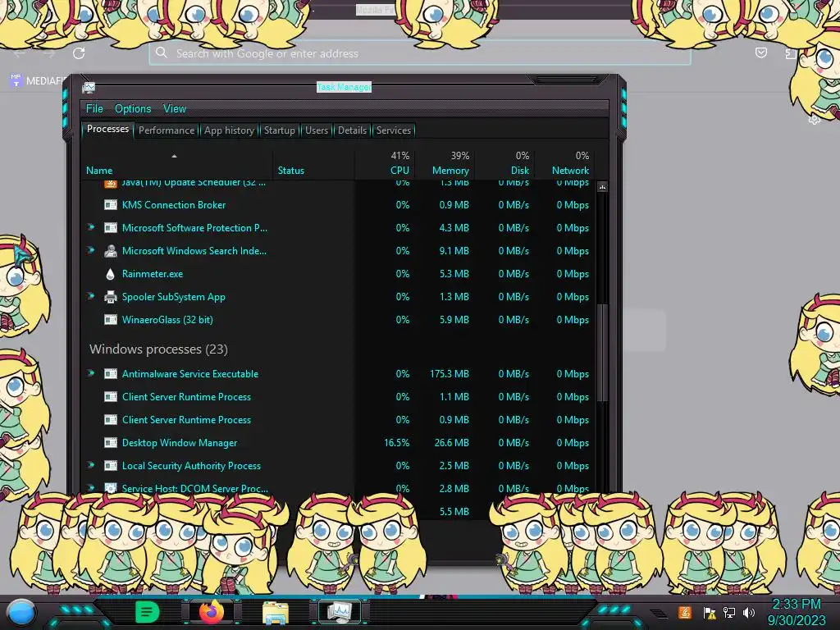Click the 16.5% CPU value
This screenshot has height=630, width=840.
[x=396, y=443]
